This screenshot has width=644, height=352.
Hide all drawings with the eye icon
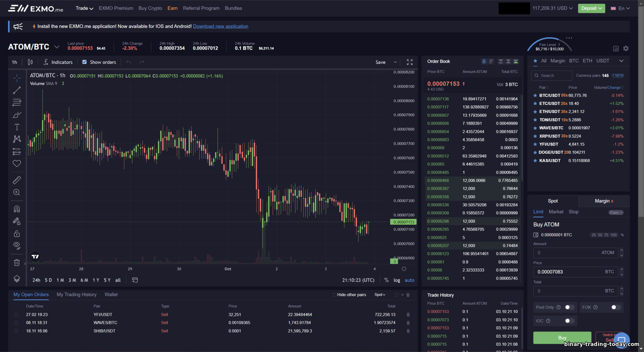[x=17, y=246]
